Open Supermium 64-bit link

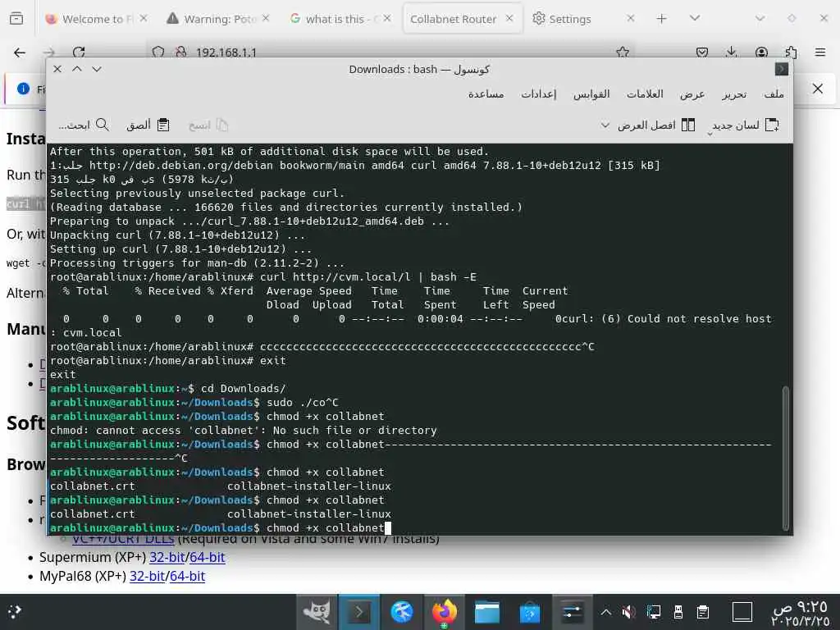coord(207,557)
